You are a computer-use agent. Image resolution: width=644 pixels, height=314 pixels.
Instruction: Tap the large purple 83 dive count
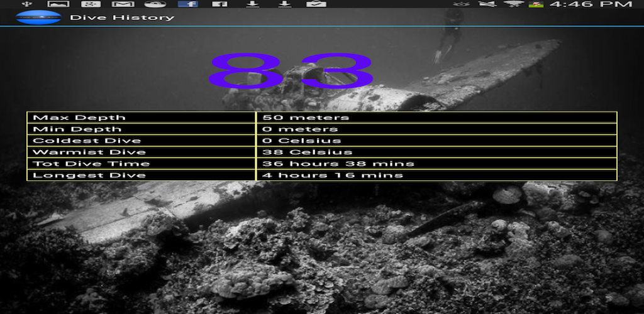click(x=291, y=70)
